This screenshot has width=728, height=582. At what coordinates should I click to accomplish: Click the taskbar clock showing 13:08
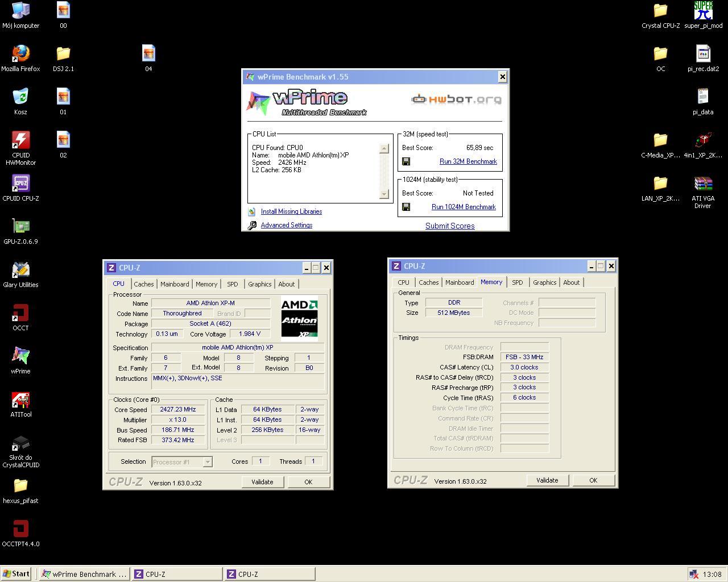point(712,574)
